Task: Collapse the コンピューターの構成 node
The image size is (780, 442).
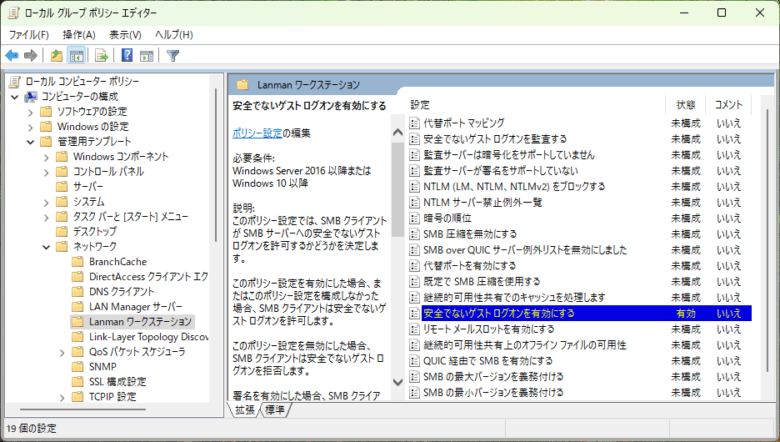Action: 14,97
